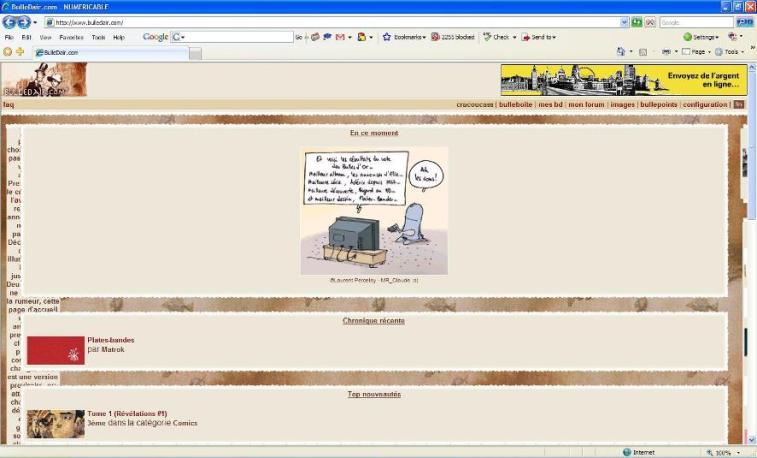Viewport: 757px width, 458px height.
Task: Stop loading with the red X button
Action: [x=650, y=22]
